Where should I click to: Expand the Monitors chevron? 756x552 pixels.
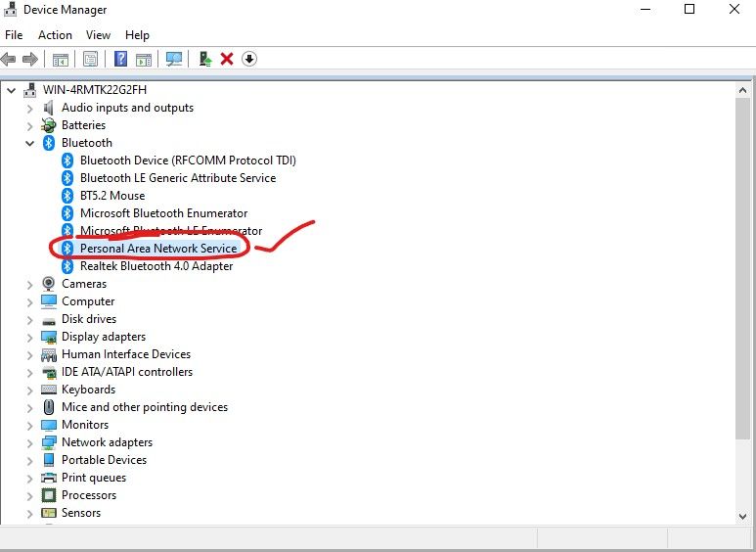30,425
